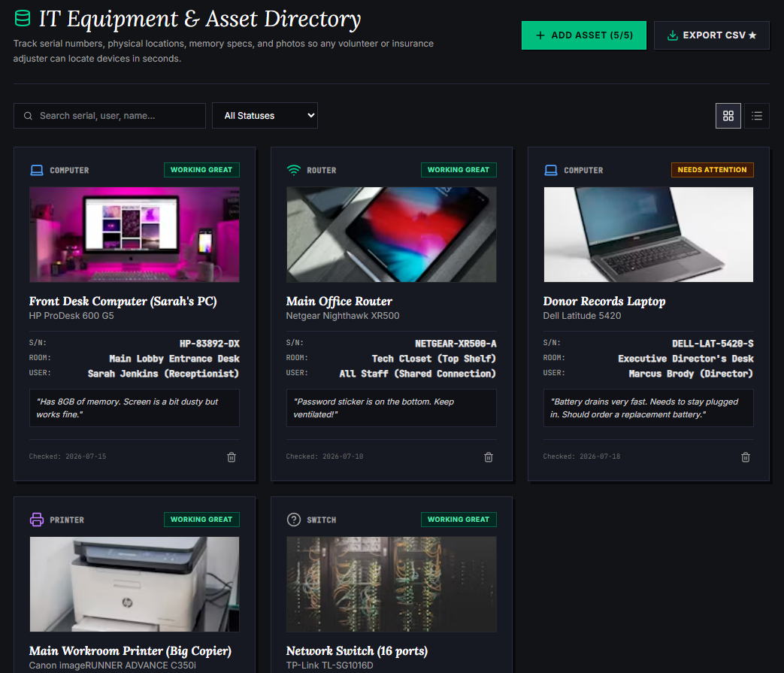Click model text Dell Latitude 5420
This screenshot has height=673, width=784.
point(582,316)
